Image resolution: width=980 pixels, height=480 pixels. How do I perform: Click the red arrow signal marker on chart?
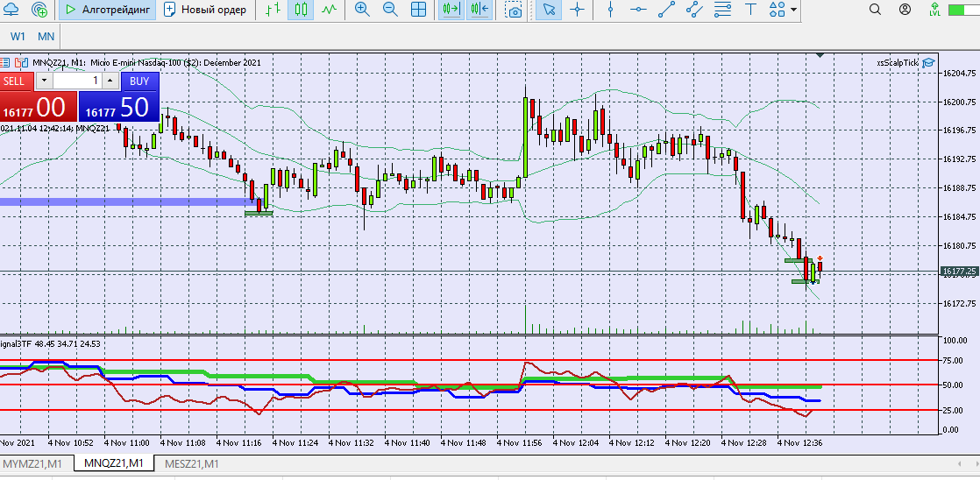coord(820,258)
